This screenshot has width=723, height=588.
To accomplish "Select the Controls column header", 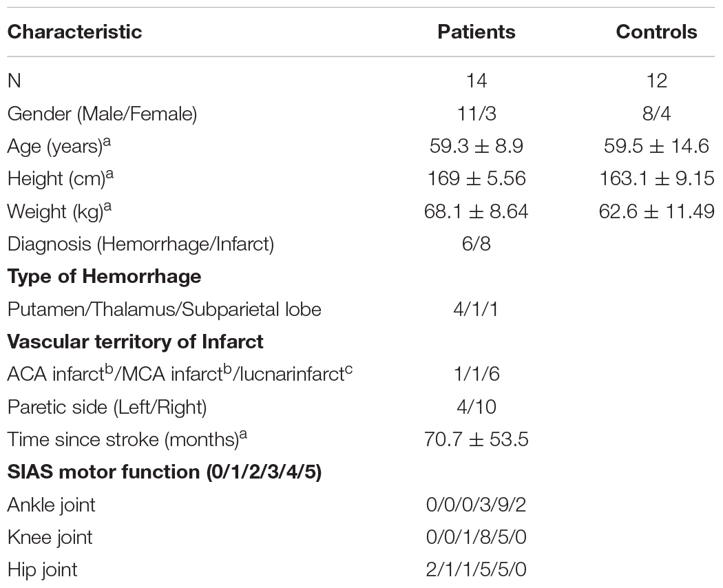I will [656, 32].
